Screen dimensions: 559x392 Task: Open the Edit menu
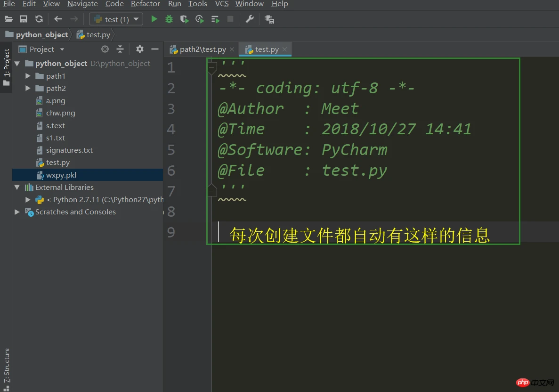pyautogui.click(x=29, y=4)
